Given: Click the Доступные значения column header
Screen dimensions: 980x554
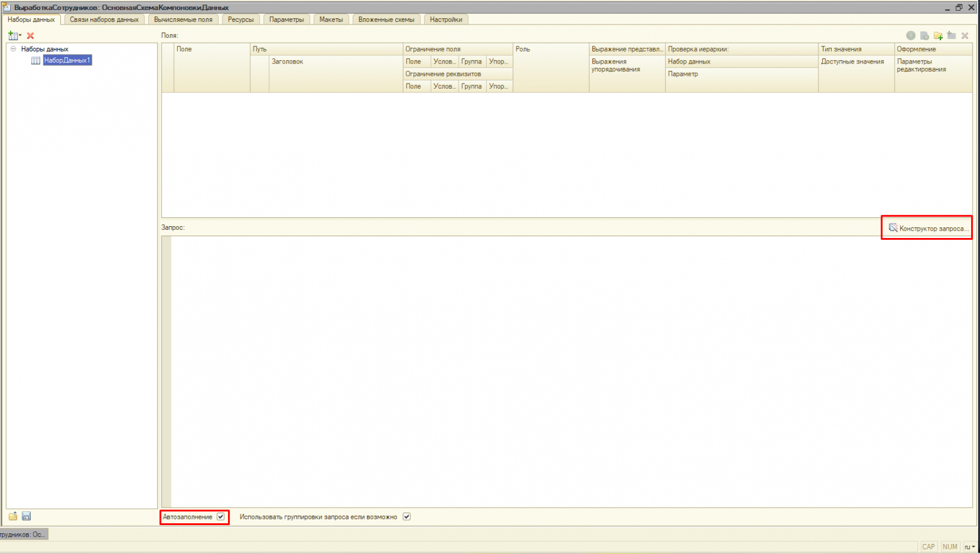Looking at the screenshot, I should [x=856, y=74].
